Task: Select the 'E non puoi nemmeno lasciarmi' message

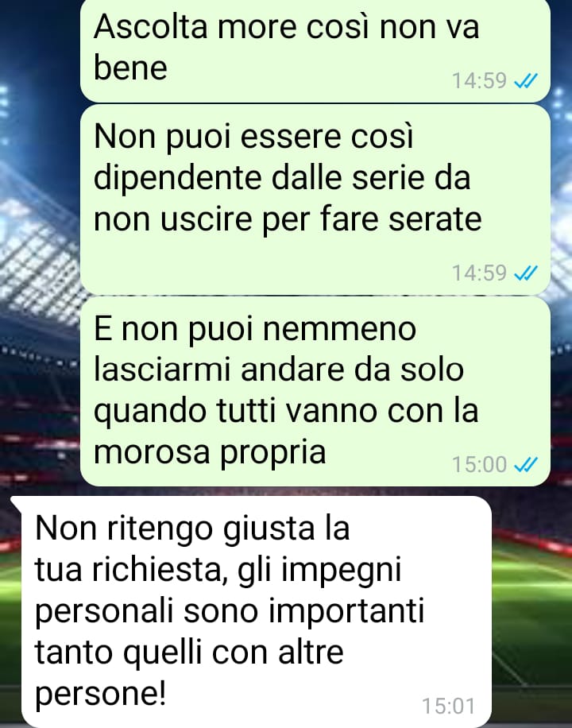Action: [315, 391]
